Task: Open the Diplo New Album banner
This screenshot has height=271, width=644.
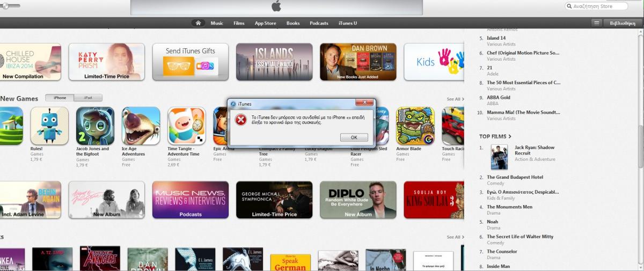Action: point(358,200)
